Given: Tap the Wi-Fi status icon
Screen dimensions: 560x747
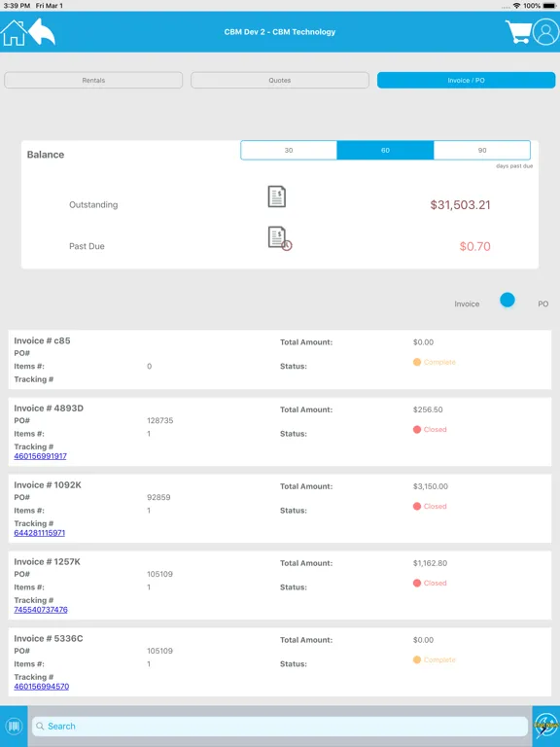Looking at the screenshot, I should (x=516, y=6).
